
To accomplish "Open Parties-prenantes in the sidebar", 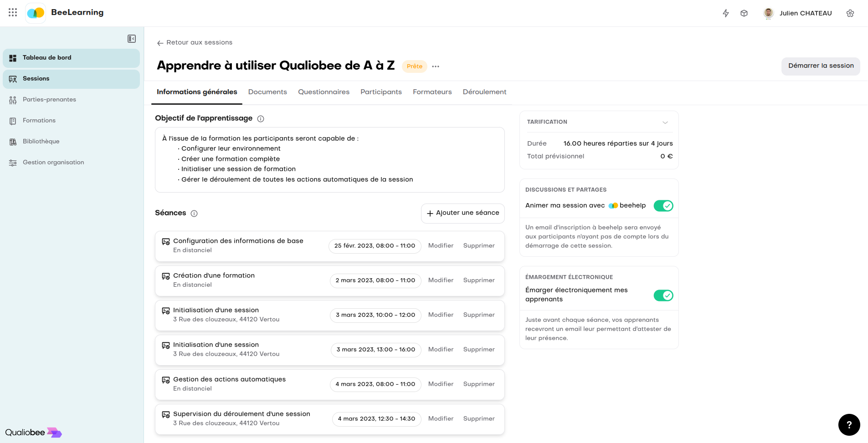I will pos(71,100).
